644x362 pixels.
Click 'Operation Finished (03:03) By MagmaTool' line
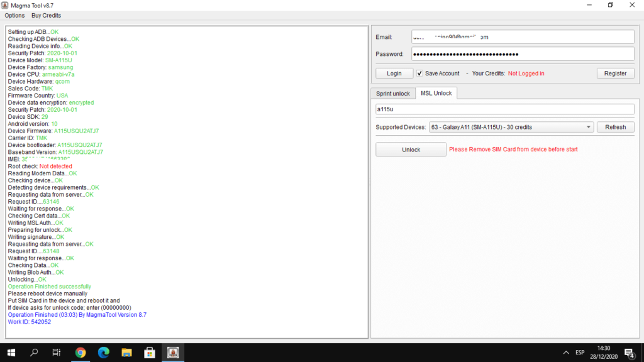click(77, 315)
